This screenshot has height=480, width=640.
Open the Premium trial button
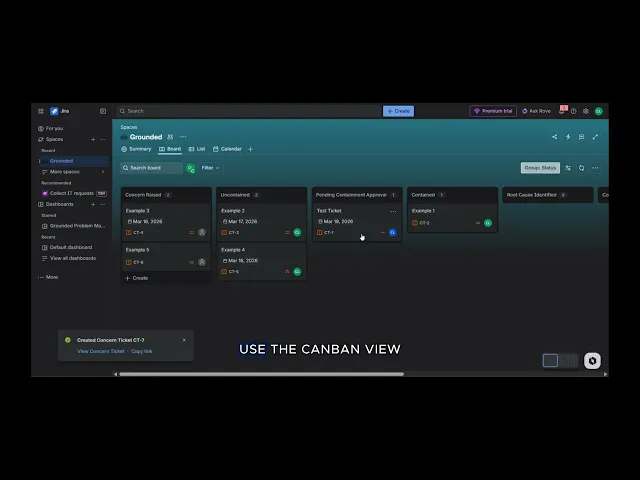[493, 111]
